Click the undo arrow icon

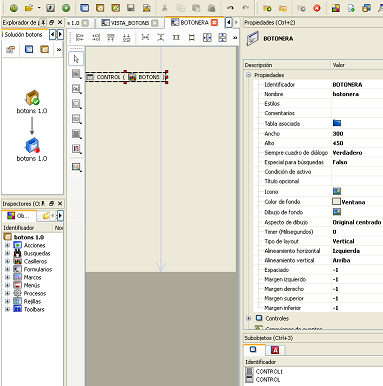point(230,8)
